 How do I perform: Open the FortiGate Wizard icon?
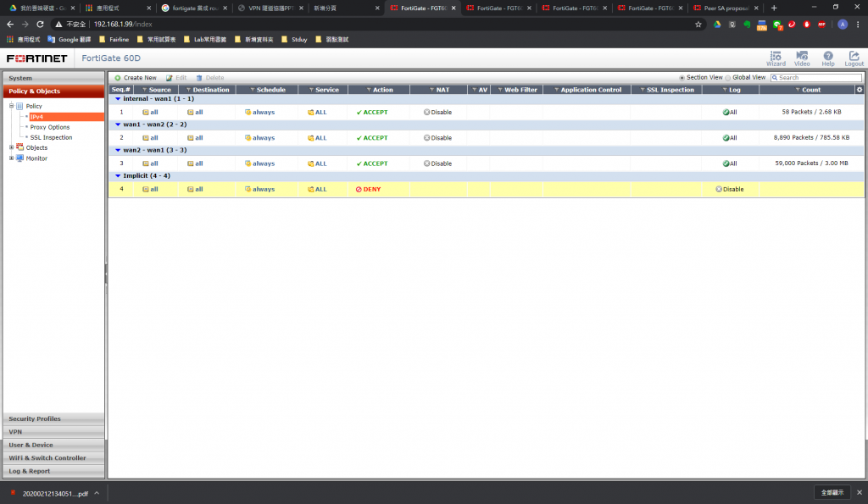tap(776, 58)
